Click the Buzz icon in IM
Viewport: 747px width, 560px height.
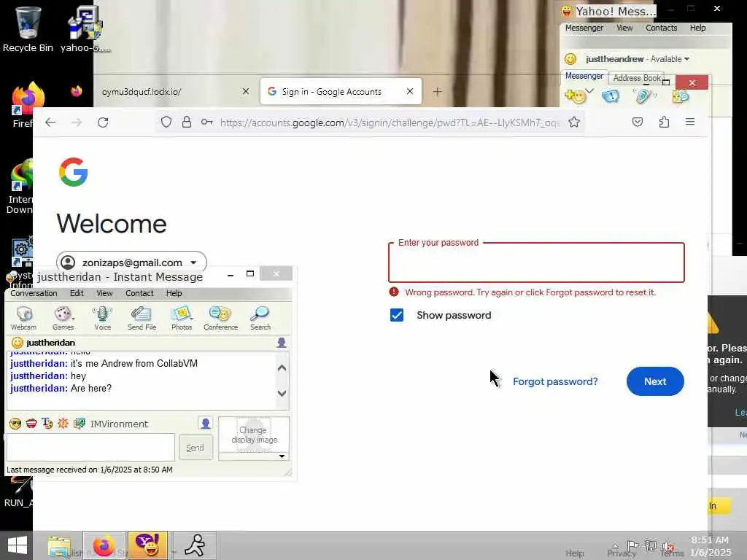63,424
